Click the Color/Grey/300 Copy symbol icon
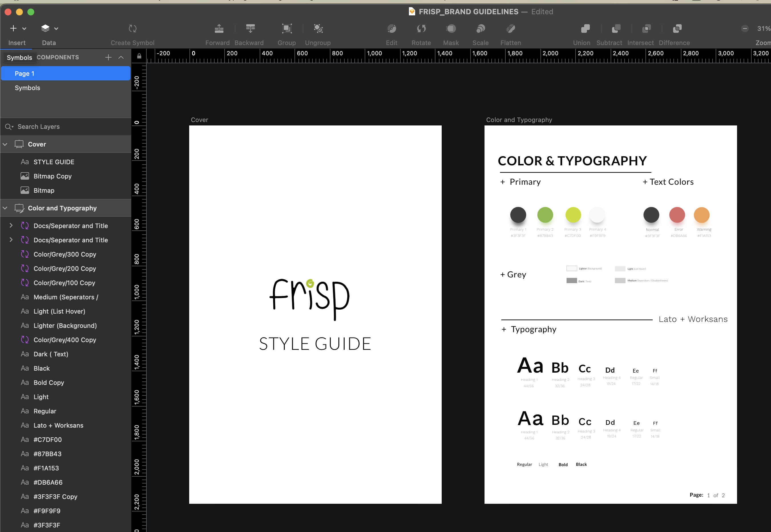 point(25,254)
